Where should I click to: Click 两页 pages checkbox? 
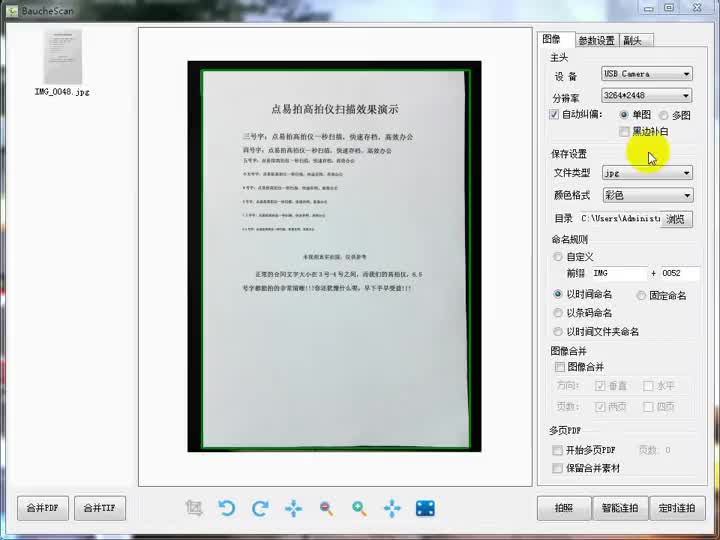pos(600,406)
